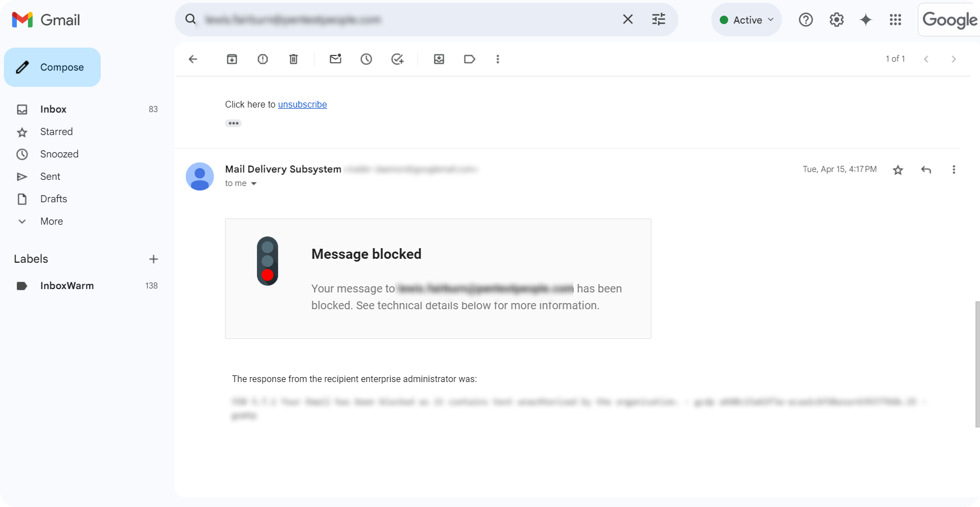
Task: Move conversation to another folder
Action: pyautogui.click(x=439, y=59)
